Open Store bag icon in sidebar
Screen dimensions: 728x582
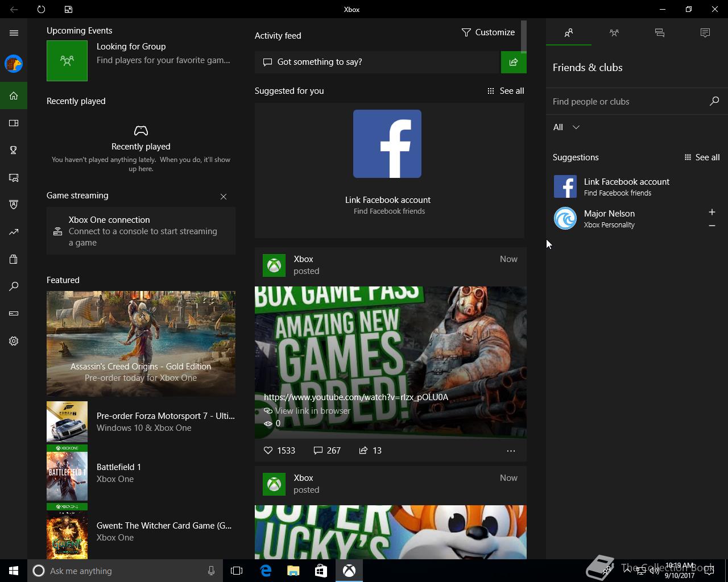[14, 259]
